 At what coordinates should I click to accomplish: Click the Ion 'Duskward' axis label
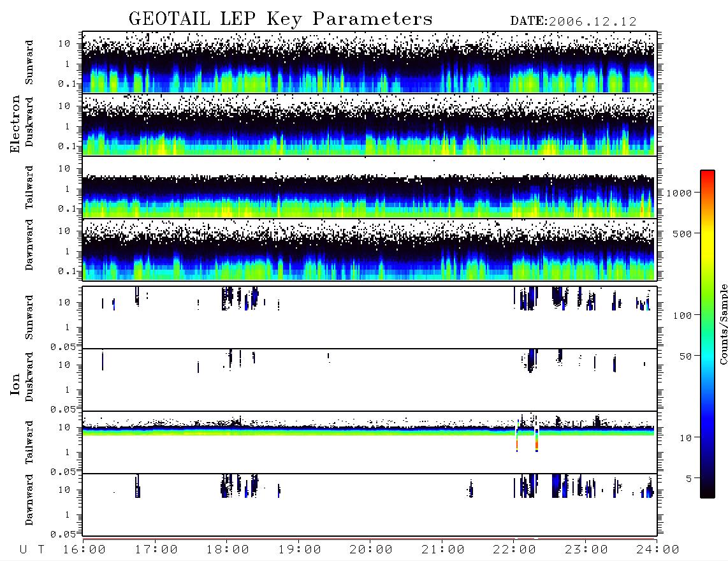[x=29, y=377]
